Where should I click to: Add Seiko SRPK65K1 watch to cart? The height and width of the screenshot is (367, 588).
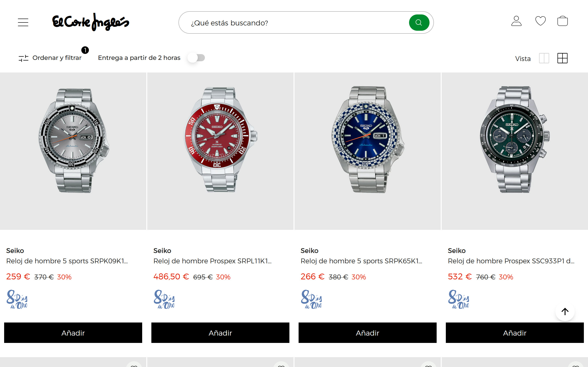tap(367, 333)
